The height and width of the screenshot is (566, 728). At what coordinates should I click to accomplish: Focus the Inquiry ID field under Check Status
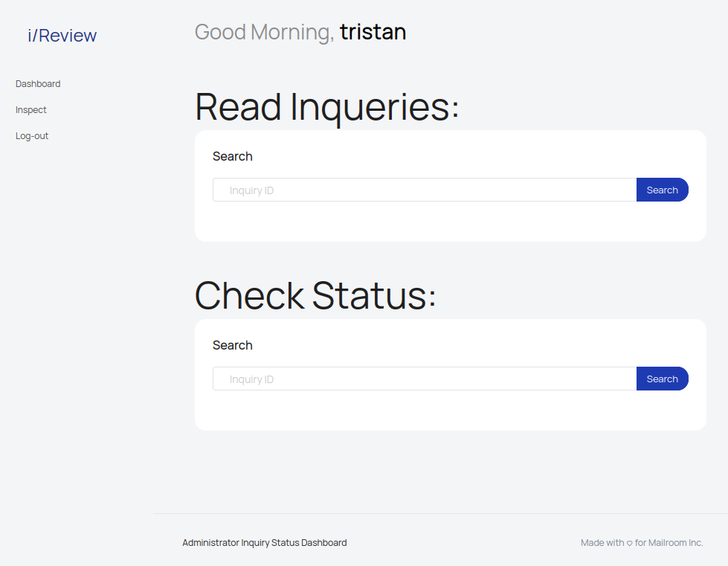pyautogui.click(x=424, y=379)
